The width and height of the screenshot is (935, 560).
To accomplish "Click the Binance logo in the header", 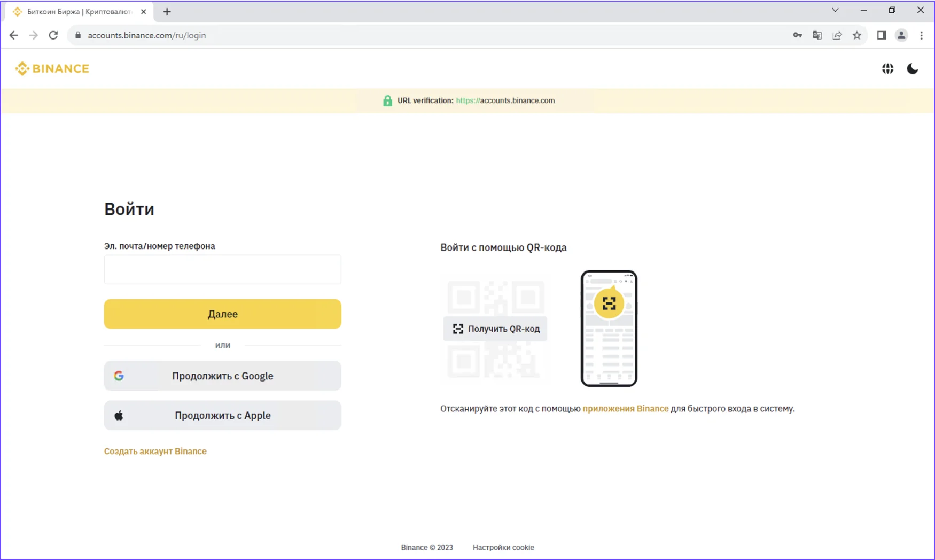I will (x=52, y=68).
